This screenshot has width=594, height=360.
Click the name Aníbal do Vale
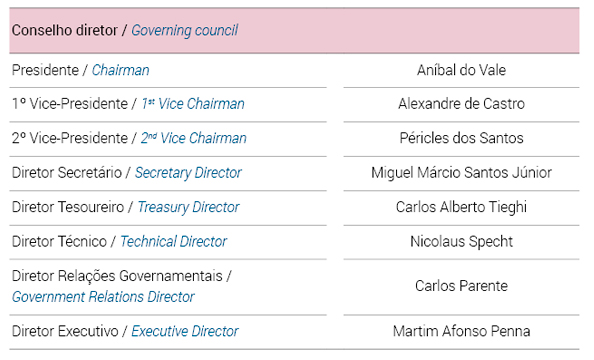click(x=461, y=70)
